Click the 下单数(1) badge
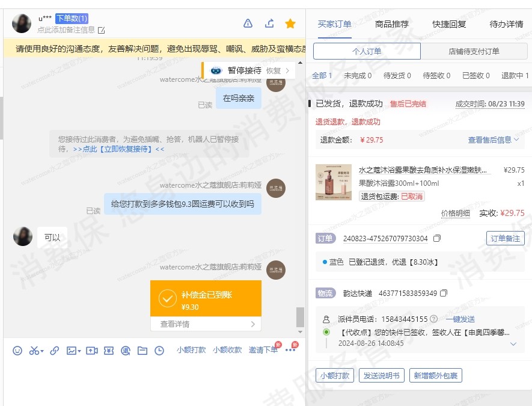This screenshot has width=532, height=406. tap(72, 18)
